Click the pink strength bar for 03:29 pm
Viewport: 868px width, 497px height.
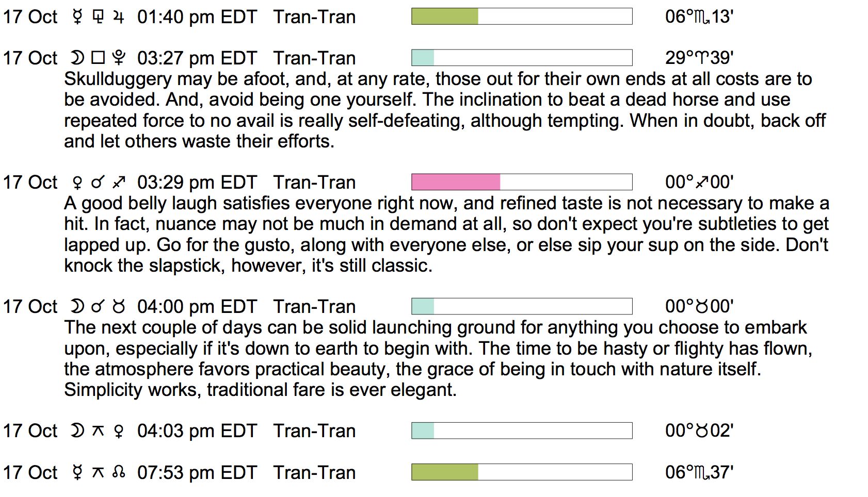pos(456,182)
